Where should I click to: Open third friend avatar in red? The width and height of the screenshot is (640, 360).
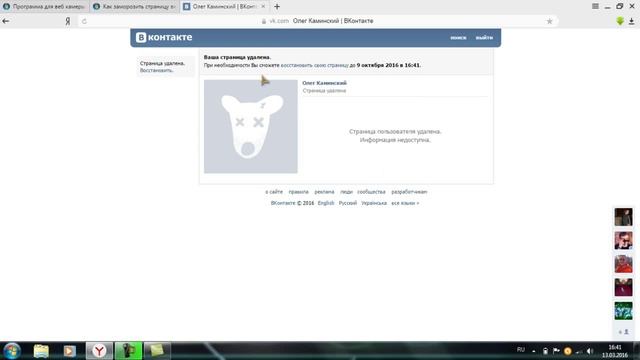pyautogui.click(x=624, y=264)
